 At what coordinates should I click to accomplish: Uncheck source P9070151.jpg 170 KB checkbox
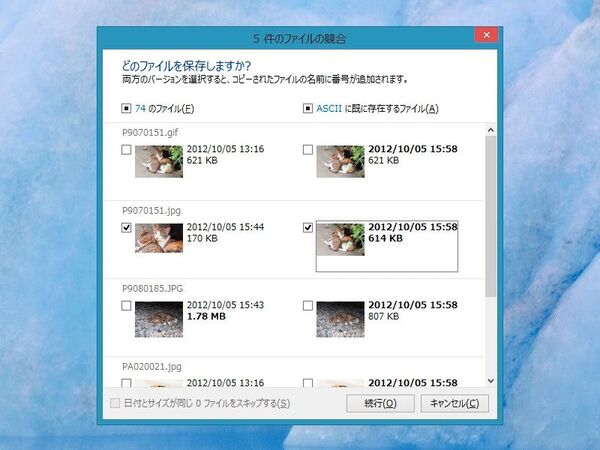(126, 228)
